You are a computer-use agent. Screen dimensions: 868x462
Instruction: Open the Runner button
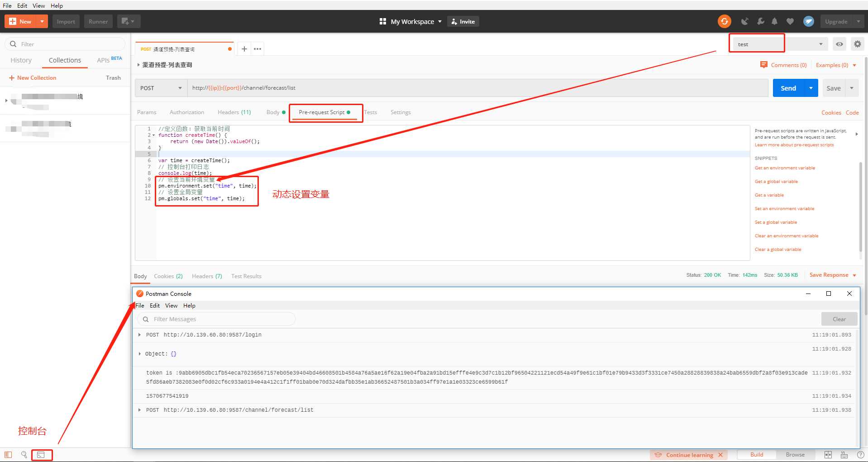[98, 21]
